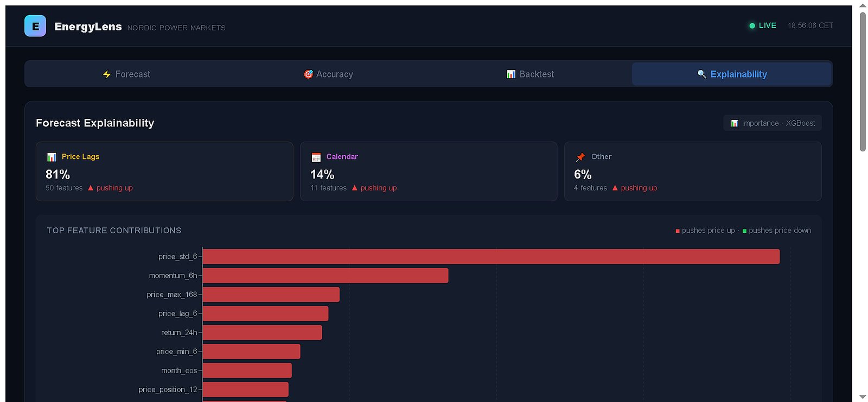Click the 6% Other value
The image size is (868, 402).
(583, 175)
